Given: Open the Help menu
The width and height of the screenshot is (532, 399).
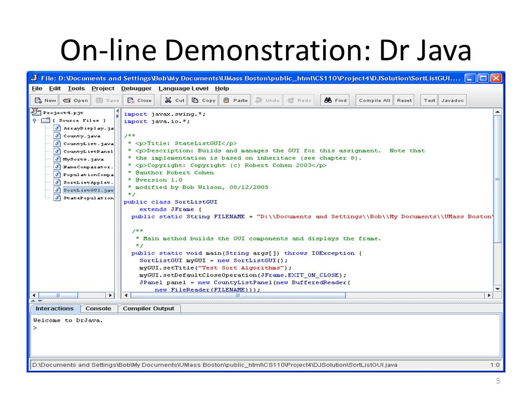Looking at the screenshot, I should click(222, 89).
